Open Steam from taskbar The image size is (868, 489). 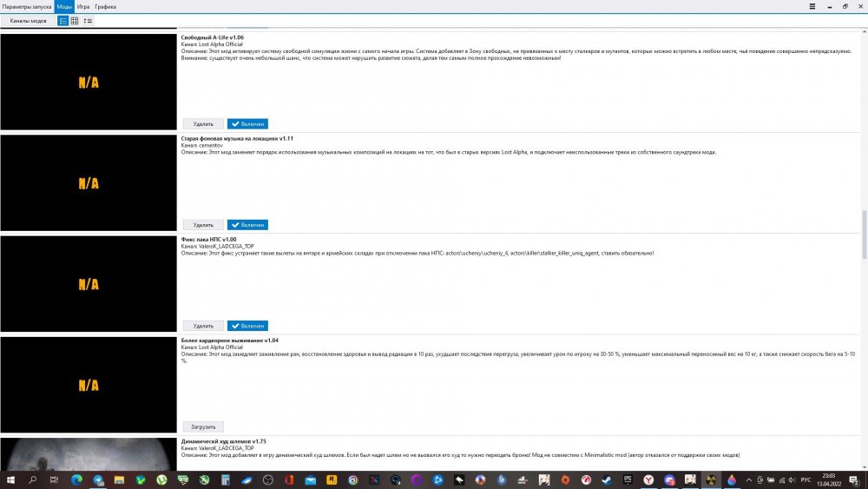(608, 479)
